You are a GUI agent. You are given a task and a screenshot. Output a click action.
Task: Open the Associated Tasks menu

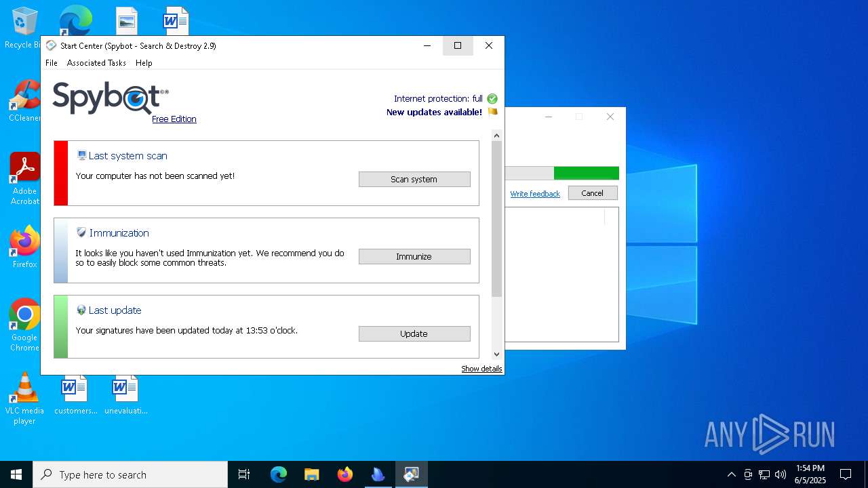pyautogui.click(x=96, y=63)
